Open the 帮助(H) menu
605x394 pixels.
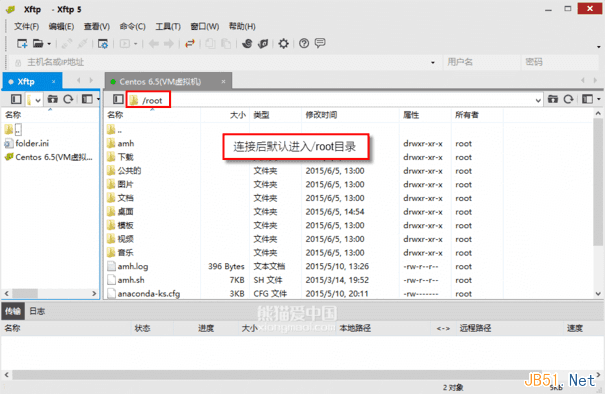[242, 26]
